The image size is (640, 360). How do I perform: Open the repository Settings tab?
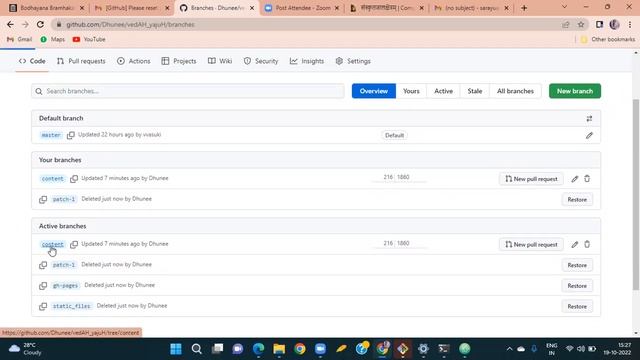353,61
